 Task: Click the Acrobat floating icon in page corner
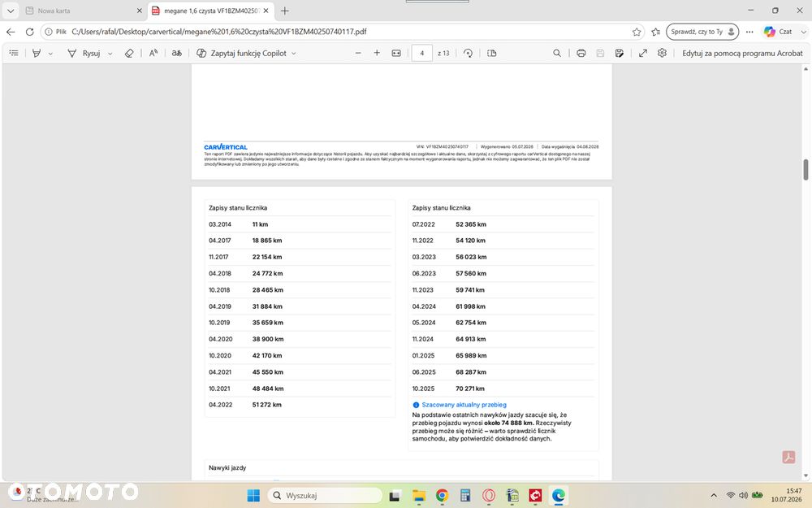(x=788, y=457)
